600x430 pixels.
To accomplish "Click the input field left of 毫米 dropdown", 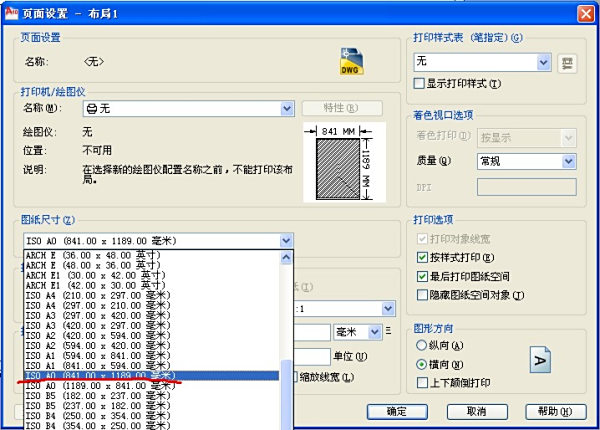I will click(312, 332).
